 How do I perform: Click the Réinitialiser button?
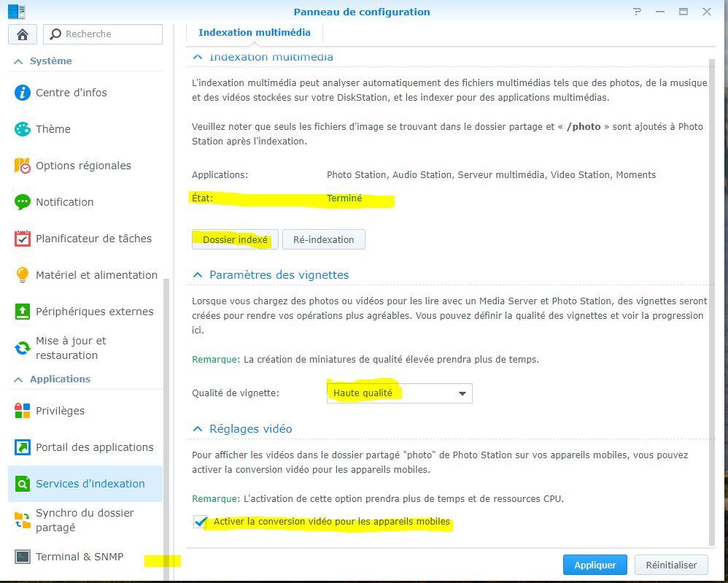671,565
